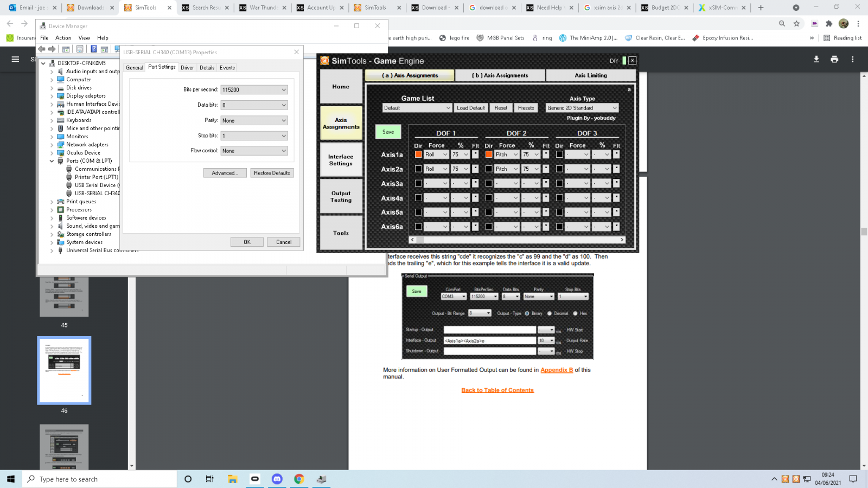Viewport: 868px width, 488px height.
Task: Open Chrome three-dot menu
Action: tap(858, 23)
